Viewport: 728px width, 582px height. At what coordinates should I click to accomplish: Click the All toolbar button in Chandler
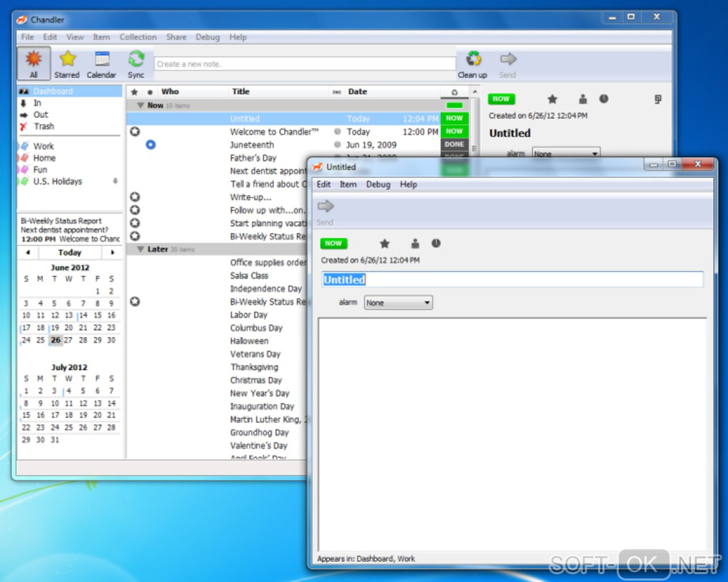point(34,63)
